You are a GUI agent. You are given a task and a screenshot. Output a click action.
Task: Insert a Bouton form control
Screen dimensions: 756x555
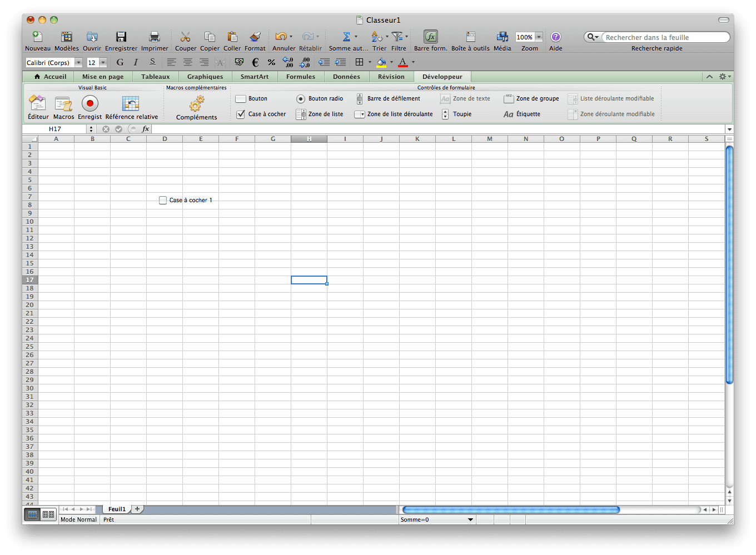[241, 99]
